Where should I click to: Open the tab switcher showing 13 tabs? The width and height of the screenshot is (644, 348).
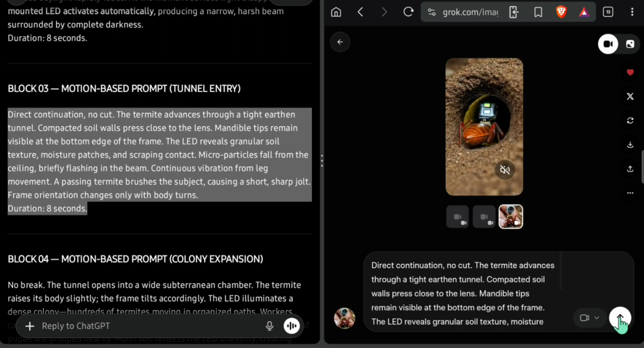tap(608, 12)
